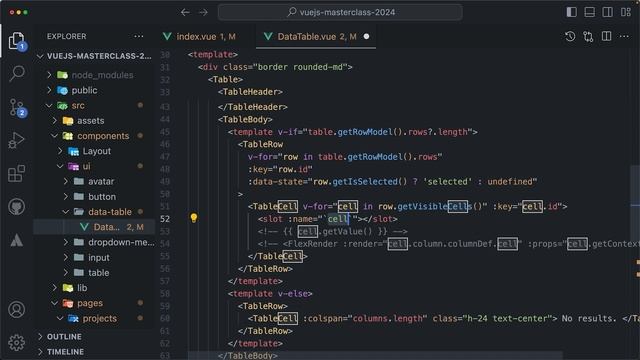Screen dimensions: 640x360
Task: Split the editor to the right
Action: pos(607,36)
